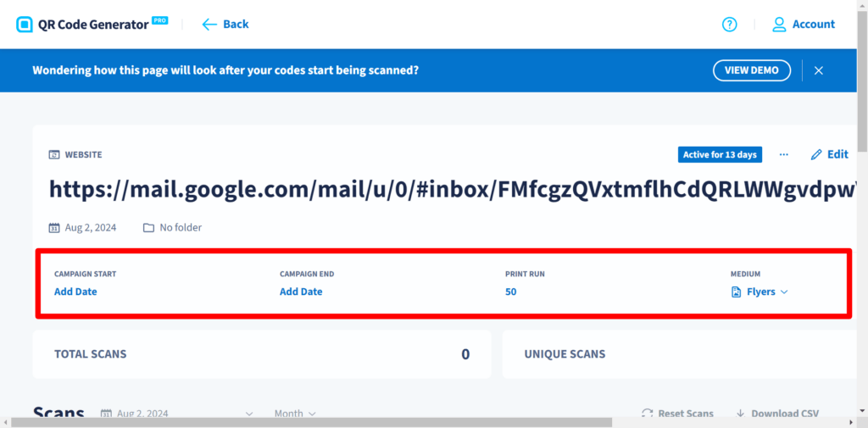Click the mail.google.com URL title

pos(453,189)
